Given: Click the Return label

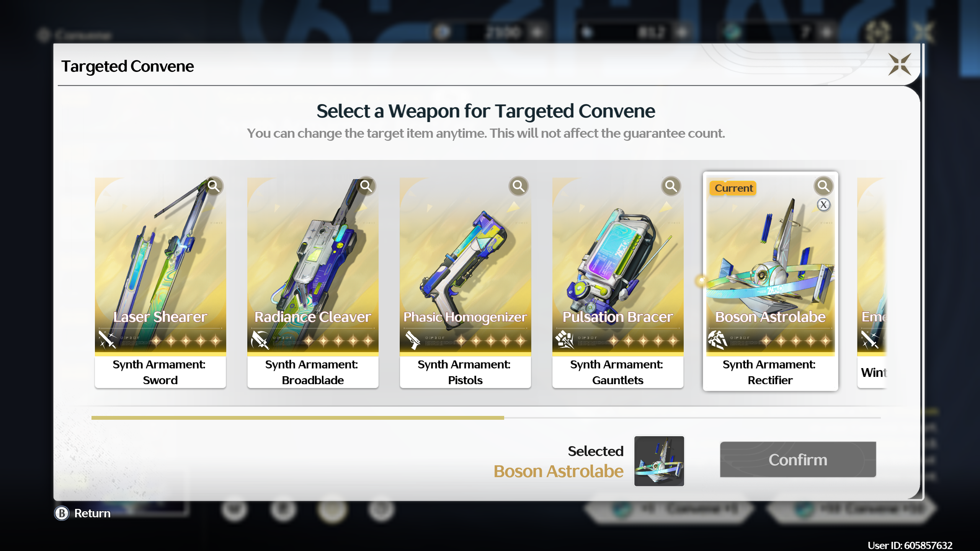Looking at the screenshot, I should (92, 513).
